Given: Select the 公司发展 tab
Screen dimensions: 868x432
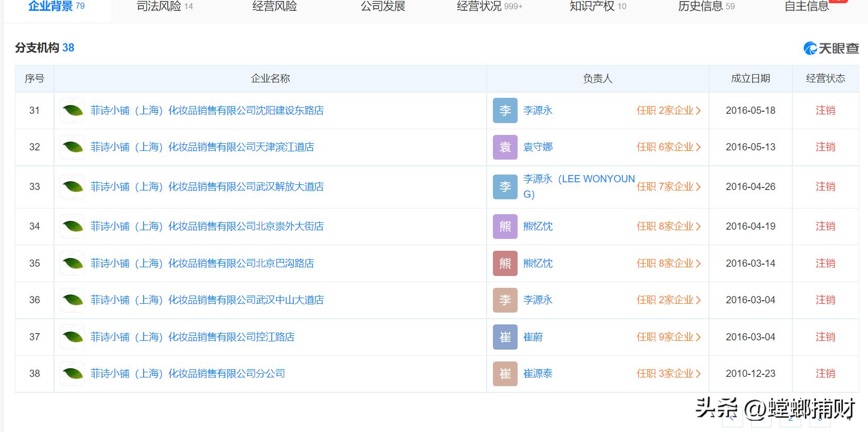Looking at the screenshot, I should click(383, 6).
